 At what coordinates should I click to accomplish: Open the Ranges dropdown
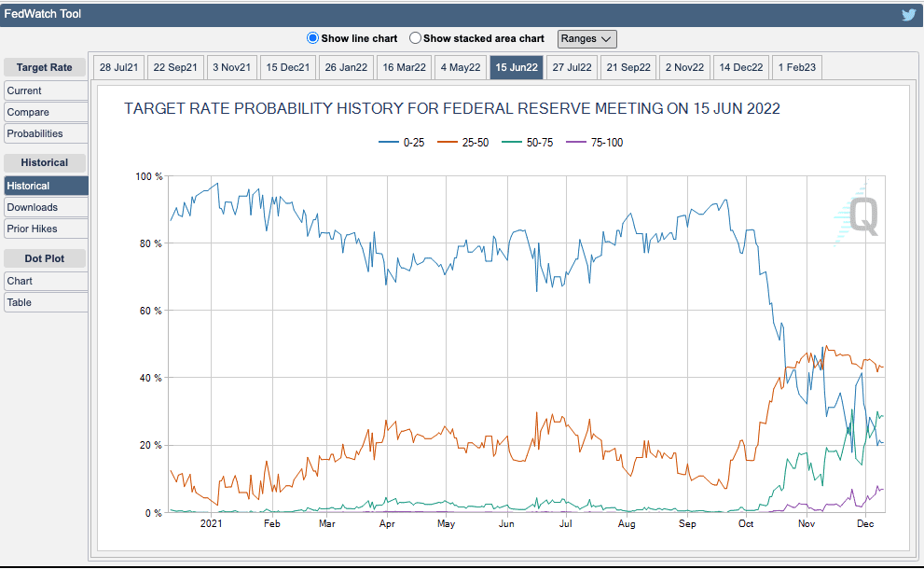(586, 38)
